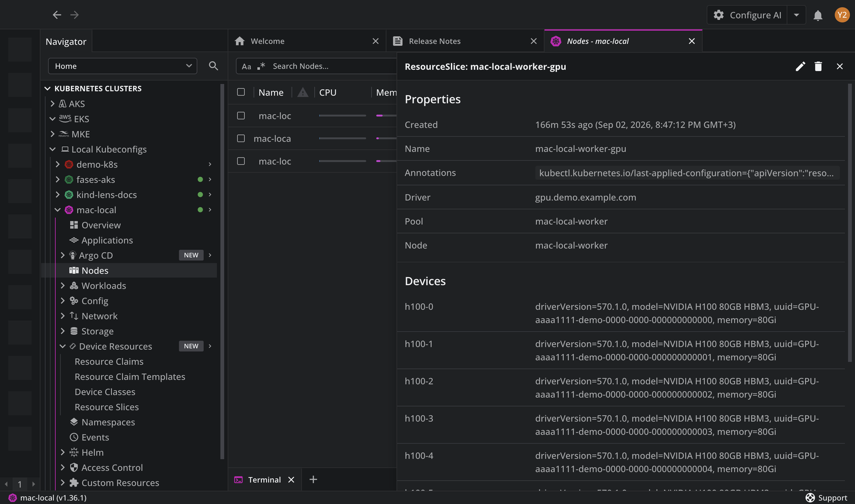Click the Configure AI gear icon

point(719,15)
